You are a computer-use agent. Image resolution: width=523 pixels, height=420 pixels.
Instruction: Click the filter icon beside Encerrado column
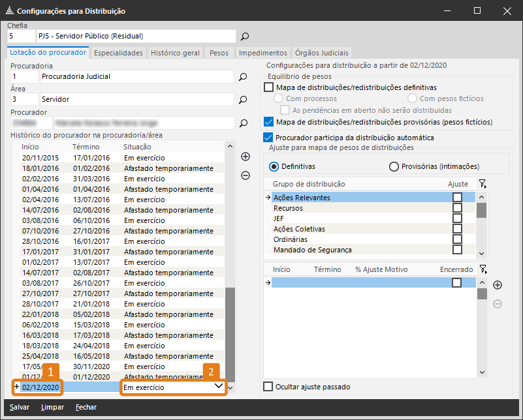482,269
